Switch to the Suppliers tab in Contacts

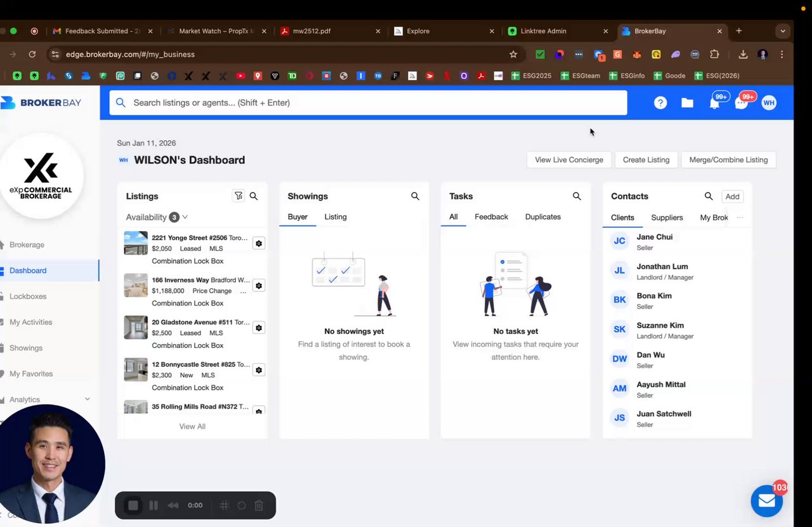click(x=667, y=218)
